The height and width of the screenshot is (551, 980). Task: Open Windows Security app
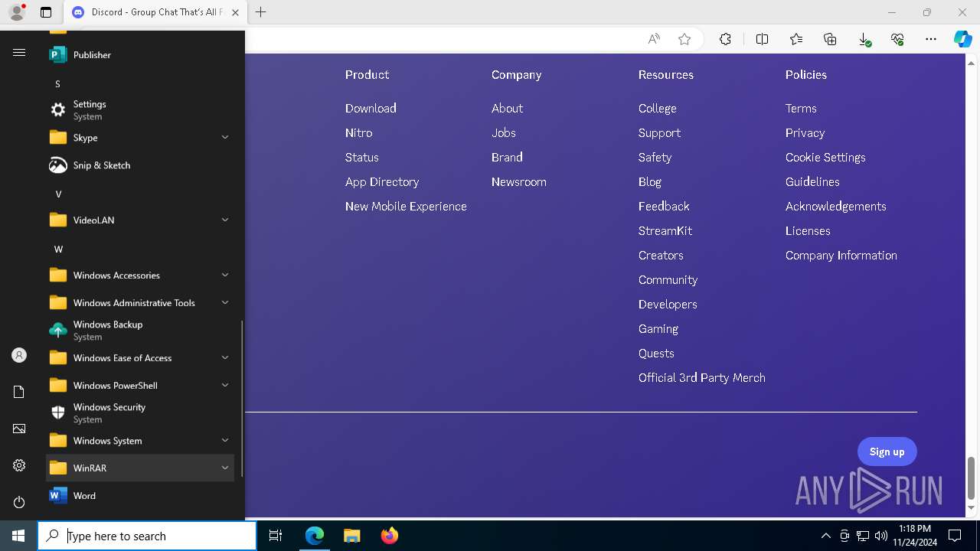click(x=140, y=413)
